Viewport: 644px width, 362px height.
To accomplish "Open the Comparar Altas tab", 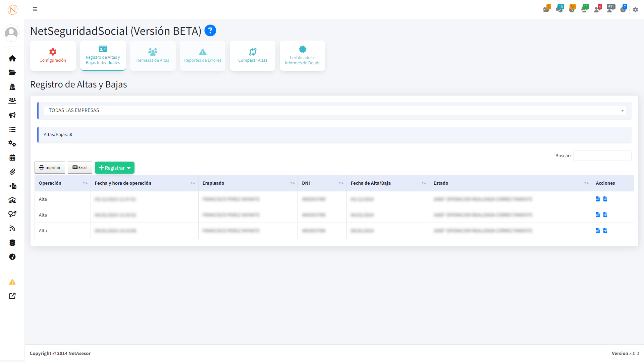I will 253,56.
